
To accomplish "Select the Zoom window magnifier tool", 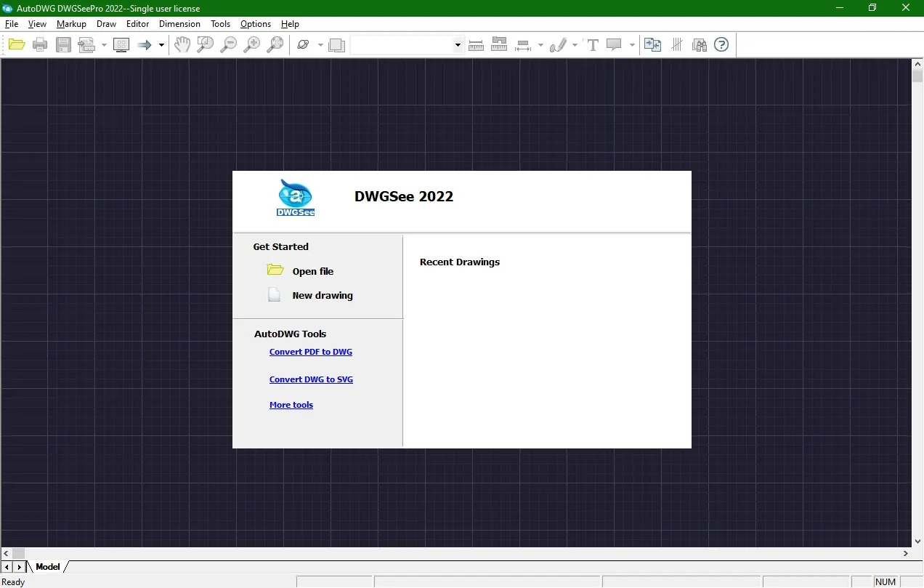I will click(x=206, y=45).
